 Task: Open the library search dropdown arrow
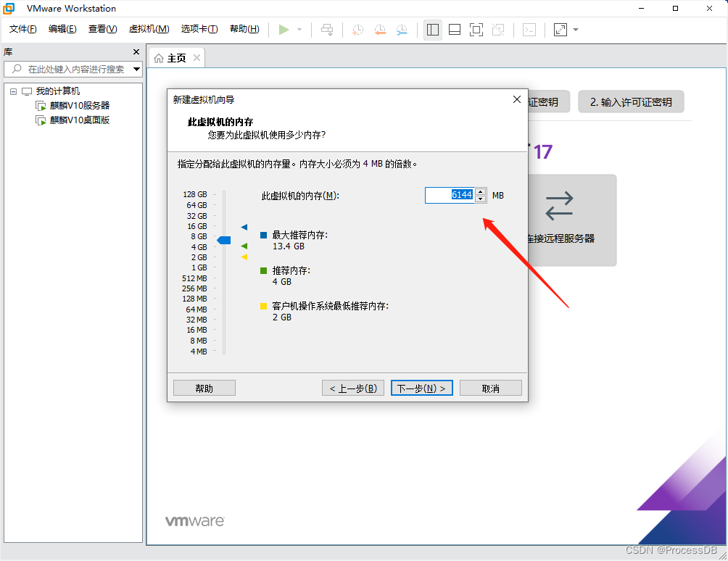(136, 69)
